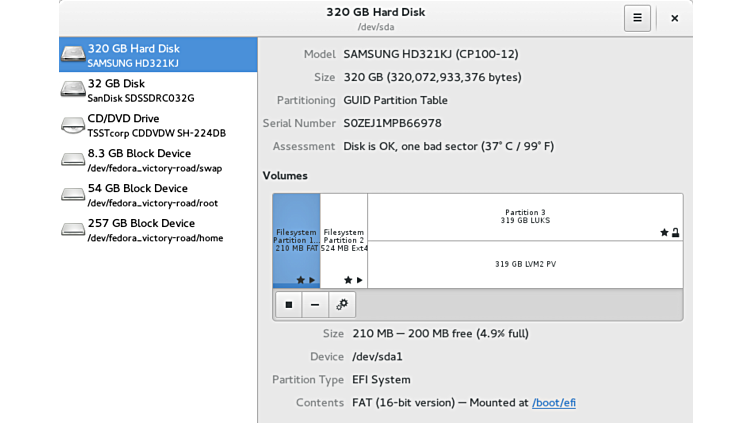
Task: Select the 54 GB root block device
Action: (x=158, y=195)
